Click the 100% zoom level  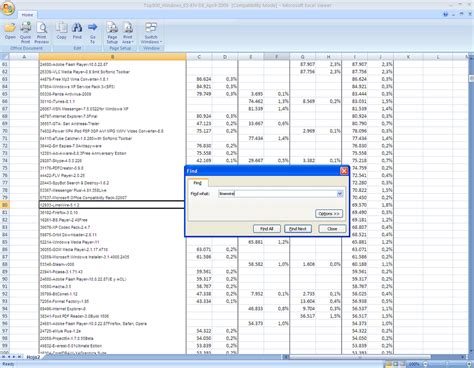(414, 364)
